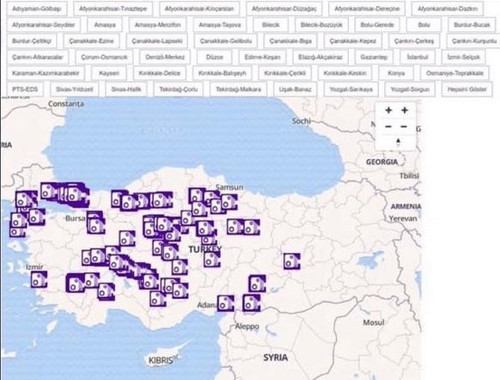500x380 pixels.
Task: Click the camera marker below İzmir label
Action: [39, 279]
